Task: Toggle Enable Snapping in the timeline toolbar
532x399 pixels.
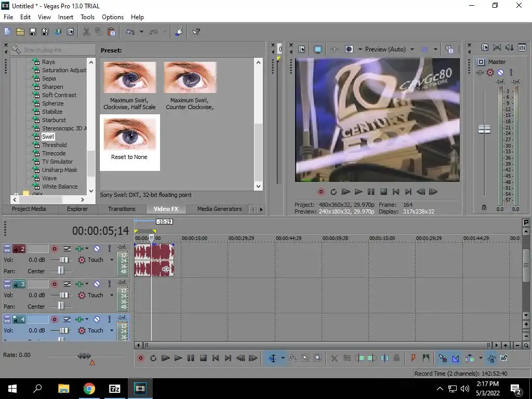Action: [x=443, y=358]
